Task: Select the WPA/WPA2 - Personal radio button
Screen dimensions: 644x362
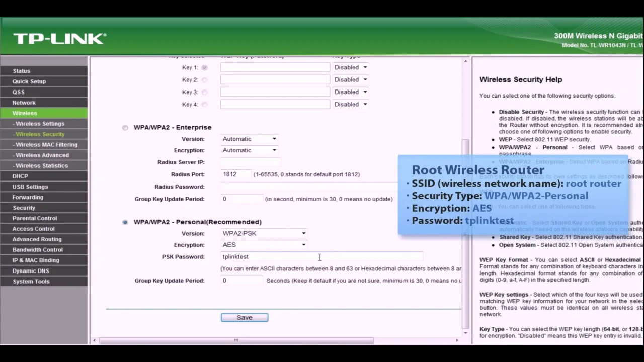Action: coord(125,222)
